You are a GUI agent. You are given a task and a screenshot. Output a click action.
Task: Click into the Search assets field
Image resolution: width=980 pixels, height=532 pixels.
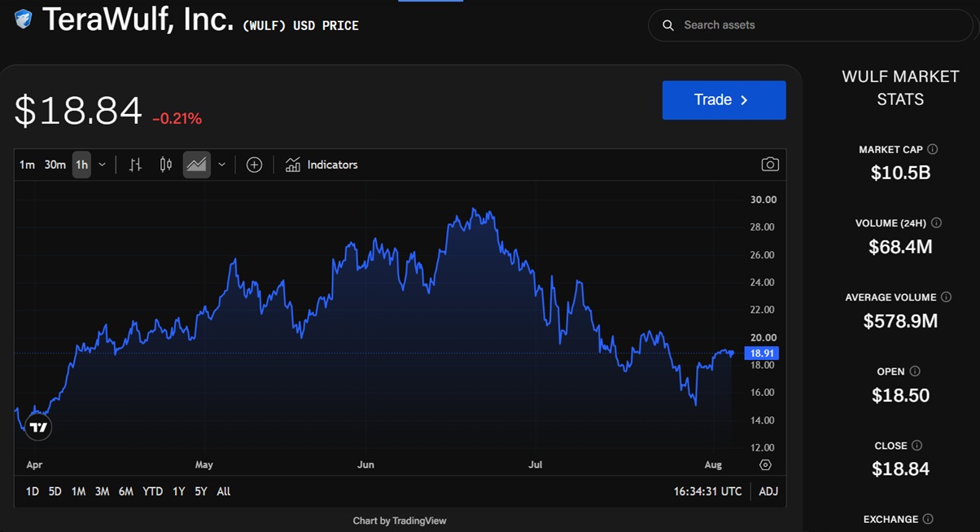coord(810,25)
